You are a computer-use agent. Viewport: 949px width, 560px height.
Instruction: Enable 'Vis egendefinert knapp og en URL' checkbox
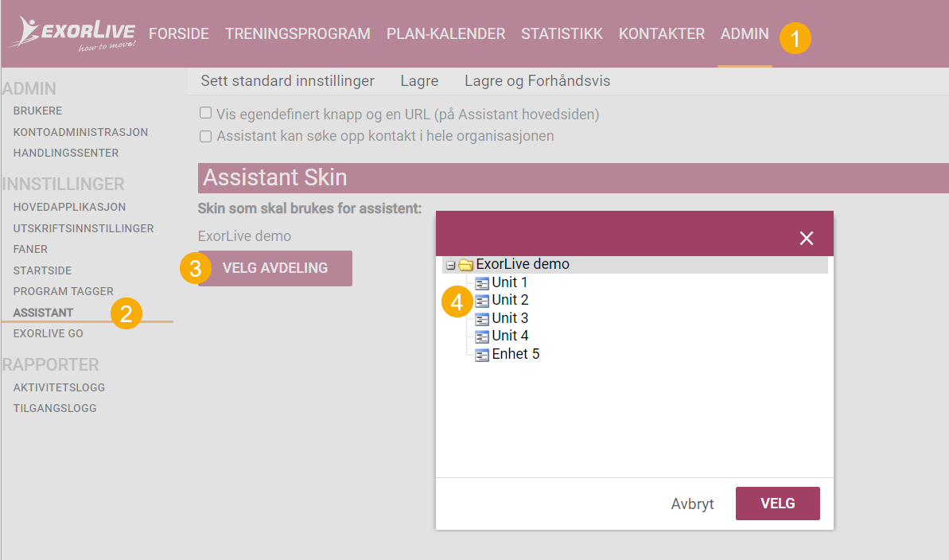(206, 113)
